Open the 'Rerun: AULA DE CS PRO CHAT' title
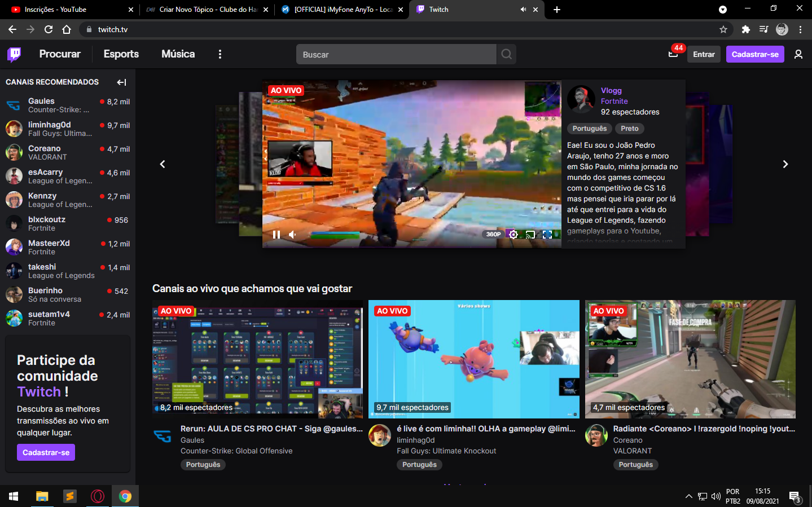The image size is (812, 507). point(271,429)
